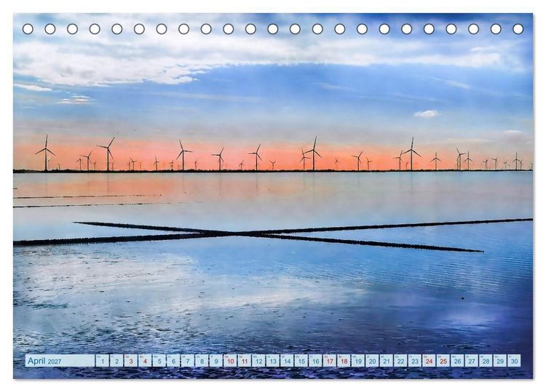Select day 9 in the calendar strip
Viewport: 546px width, 392px height.
pyautogui.click(x=216, y=361)
